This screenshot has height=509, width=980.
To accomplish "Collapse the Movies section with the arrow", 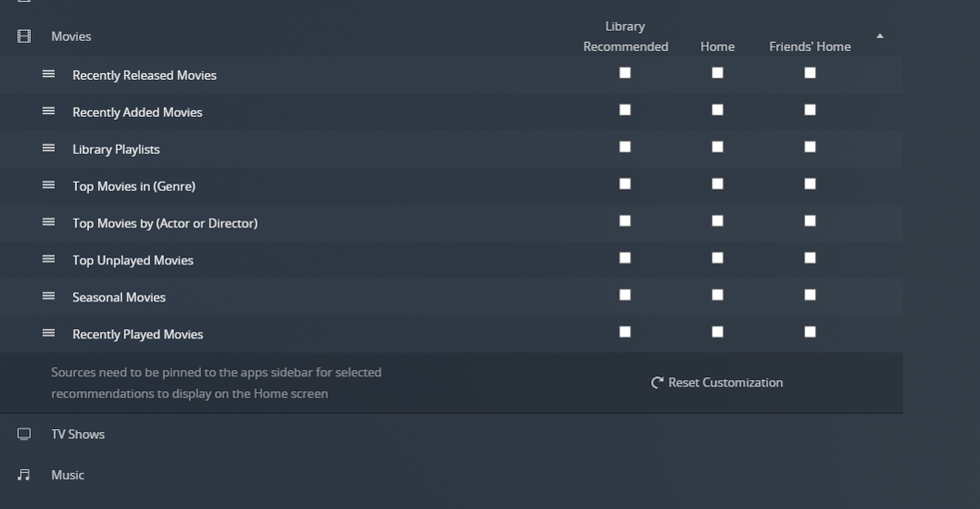I will tap(880, 36).
